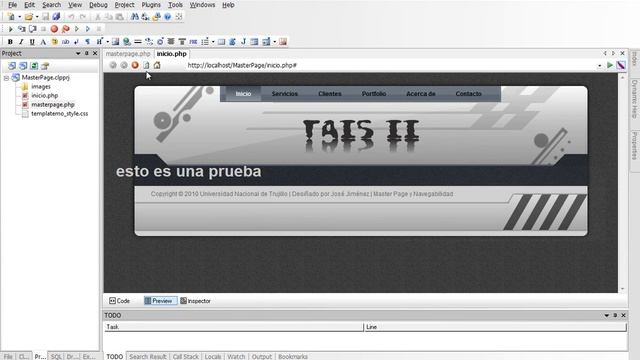Open the heading H dropdown arrow
Image resolution: width=640 pixels, height=360 pixels.
coord(108,42)
